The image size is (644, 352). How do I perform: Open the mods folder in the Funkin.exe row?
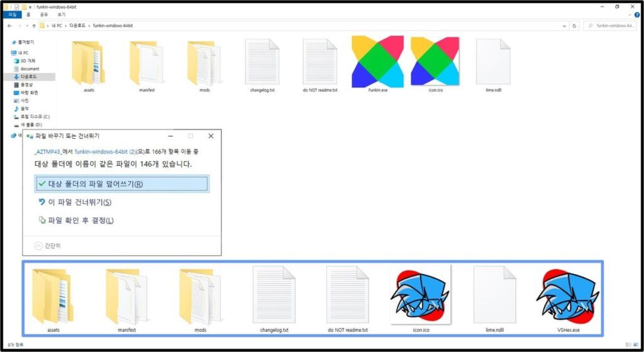tap(204, 62)
